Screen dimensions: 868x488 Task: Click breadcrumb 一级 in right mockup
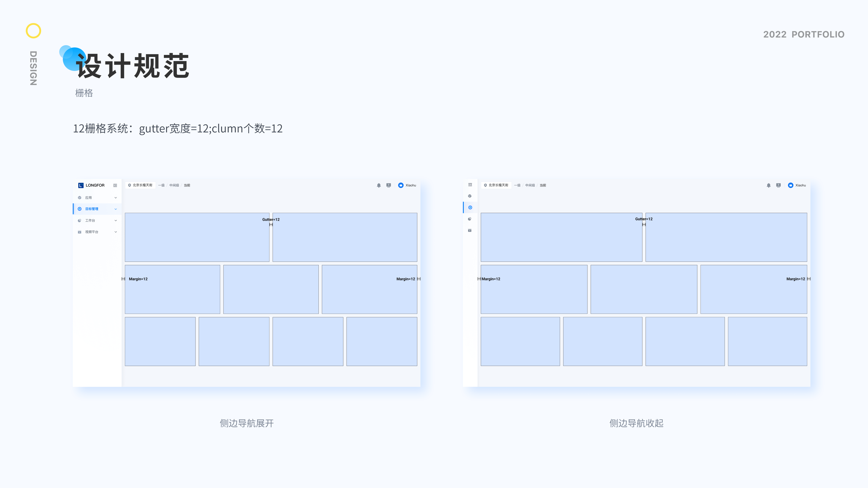(x=517, y=185)
